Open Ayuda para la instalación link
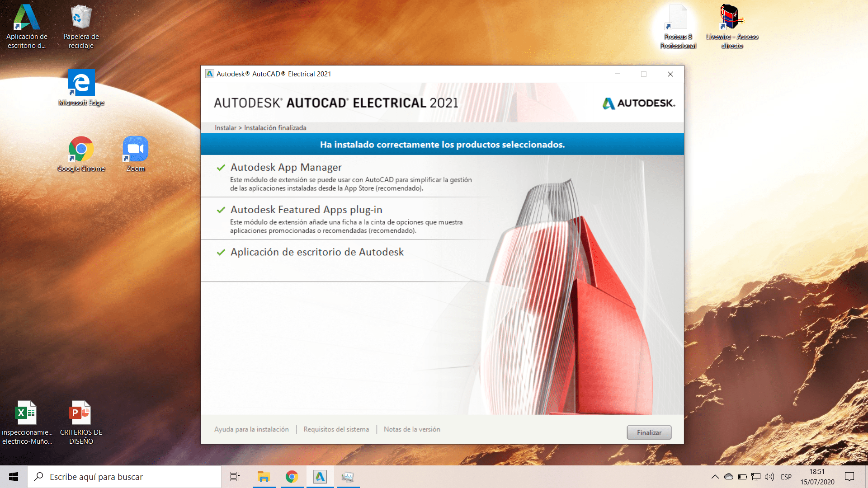This screenshot has width=868, height=488. [251, 429]
